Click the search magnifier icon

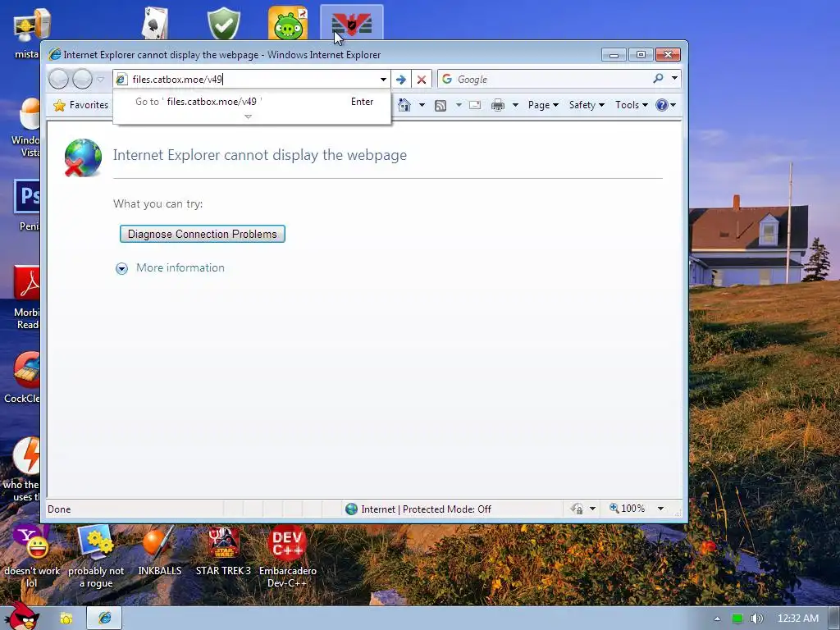click(658, 79)
